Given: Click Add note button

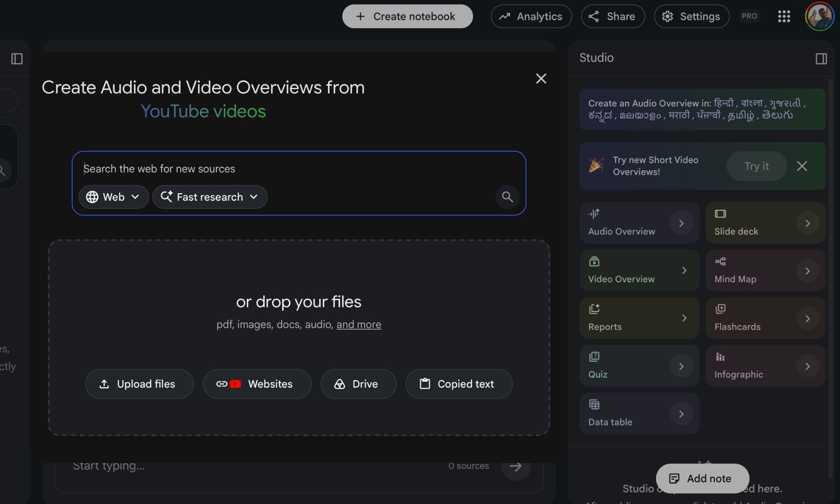Looking at the screenshot, I should (x=702, y=478).
